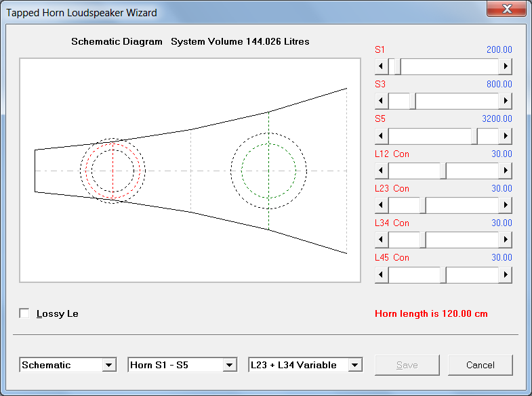532x396 pixels.
Task: Click the red driver circle in schematic
Action: click(x=112, y=171)
